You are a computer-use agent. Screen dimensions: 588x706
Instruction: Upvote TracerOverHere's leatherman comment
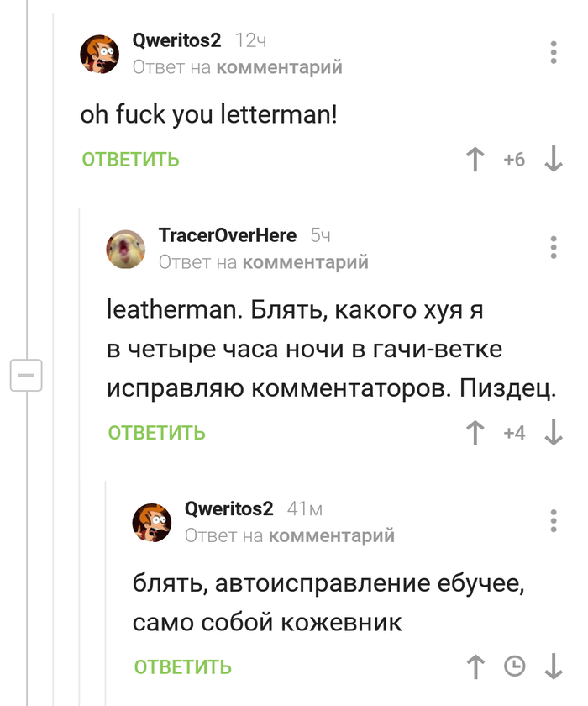click(x=475, y=433)
